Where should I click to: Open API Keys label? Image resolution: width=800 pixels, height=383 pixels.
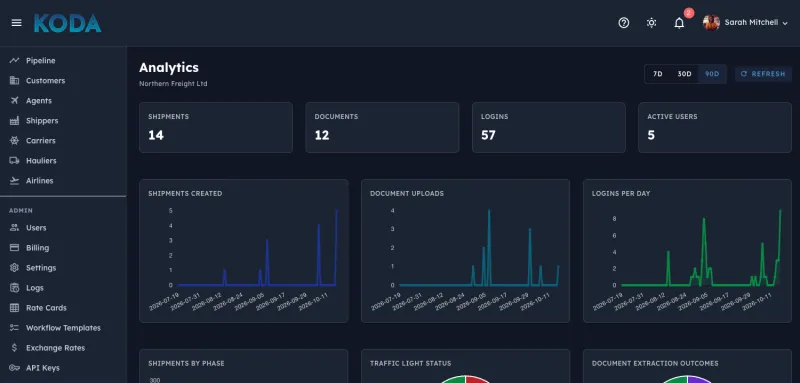click(43, 368)
